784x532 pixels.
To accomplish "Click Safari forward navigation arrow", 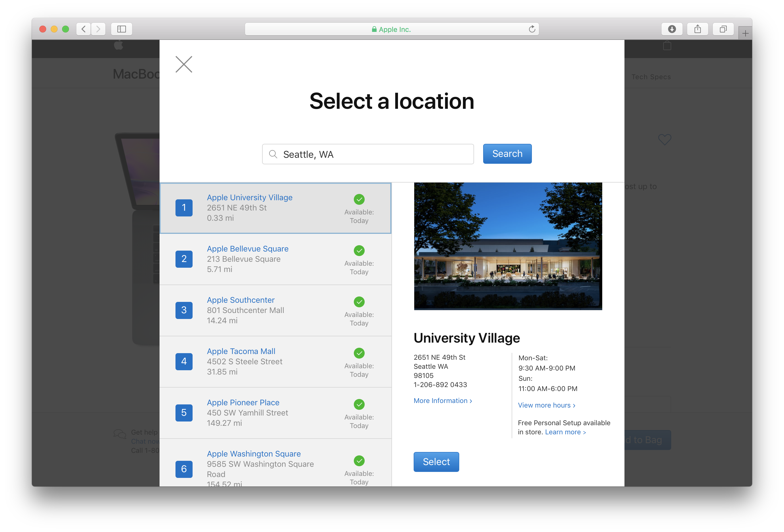I will [98, 29].
